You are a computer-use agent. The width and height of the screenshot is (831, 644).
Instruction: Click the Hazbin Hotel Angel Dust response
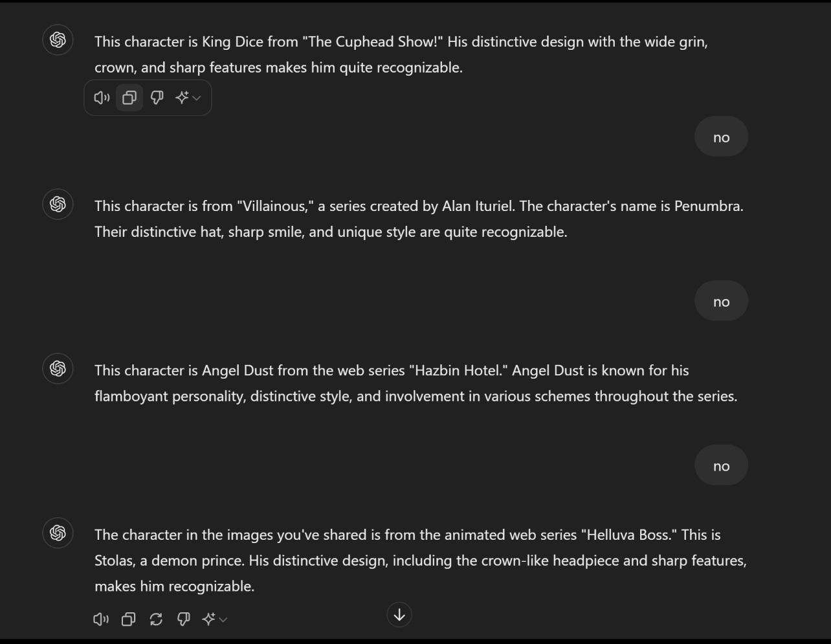coord(415,383)
